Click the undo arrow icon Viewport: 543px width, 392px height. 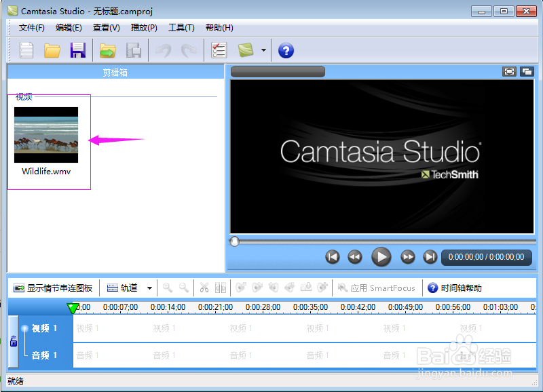tap(163, 50)
